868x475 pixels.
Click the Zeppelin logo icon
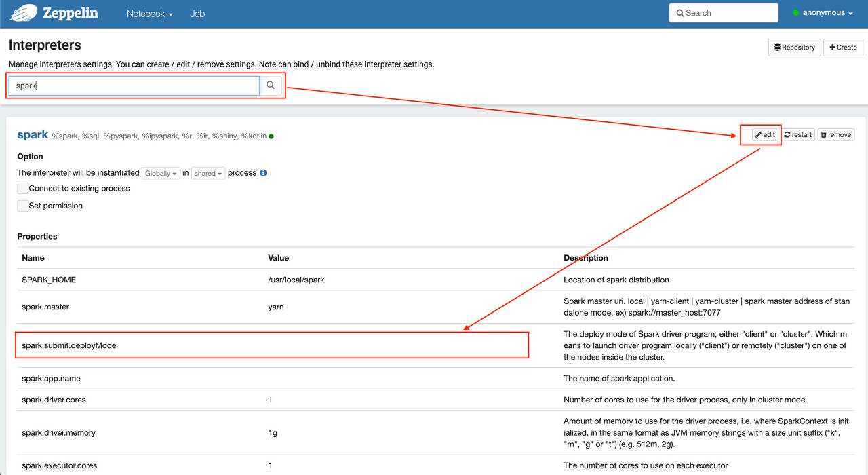coord(23,12)
